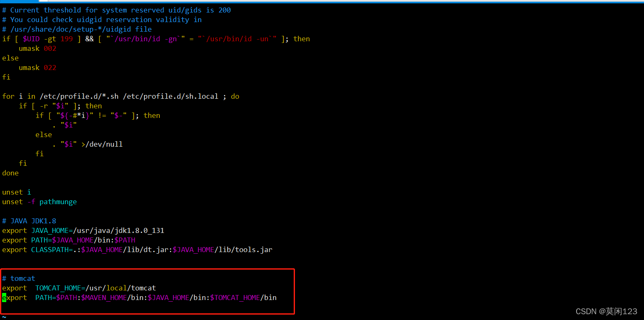The image size is (644, 320).
Task: Click the glob /etc/profile.d/*.sh
Action: (79, 96)
